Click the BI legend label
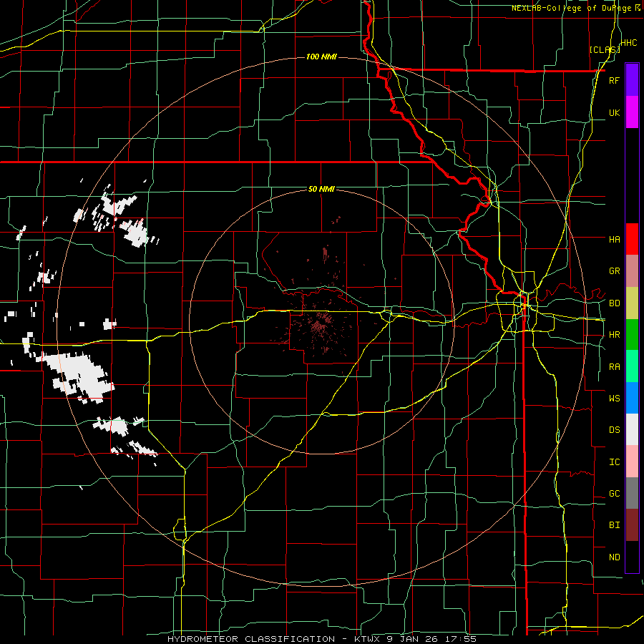 click(614, 525)
